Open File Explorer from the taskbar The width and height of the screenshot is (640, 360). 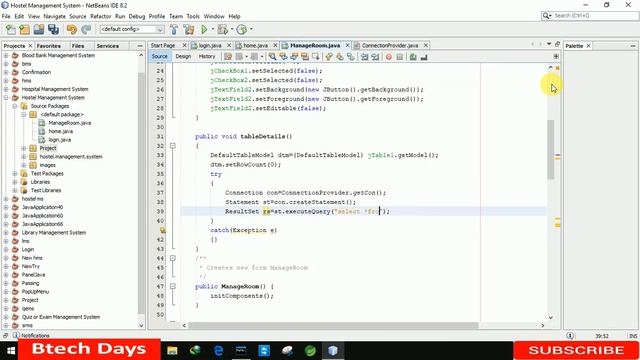172,351
